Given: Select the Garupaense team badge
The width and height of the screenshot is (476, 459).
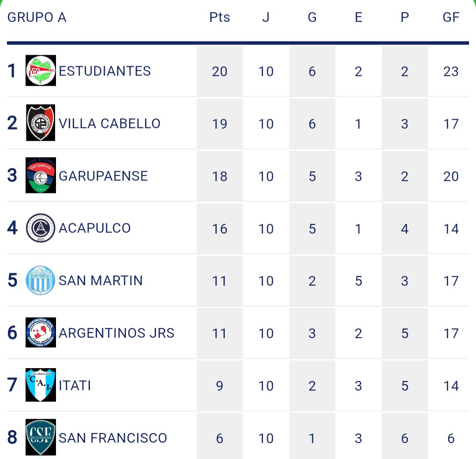Looking at the screenshot, I should 41,175.
